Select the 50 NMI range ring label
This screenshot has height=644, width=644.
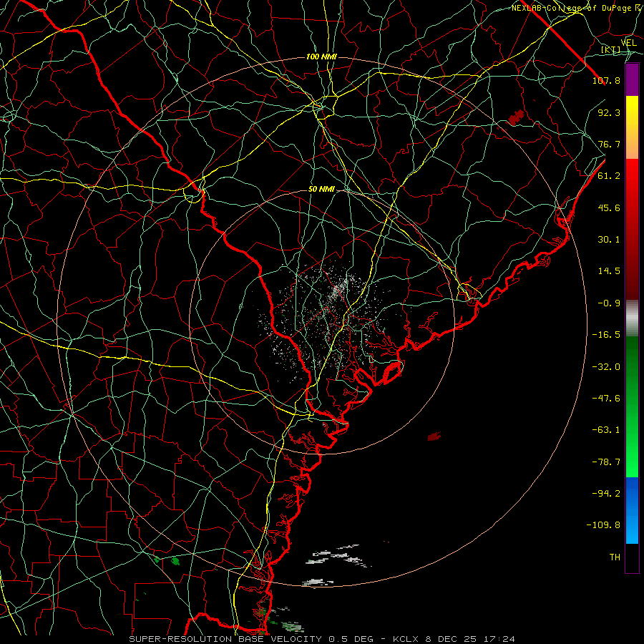(321, 189)
